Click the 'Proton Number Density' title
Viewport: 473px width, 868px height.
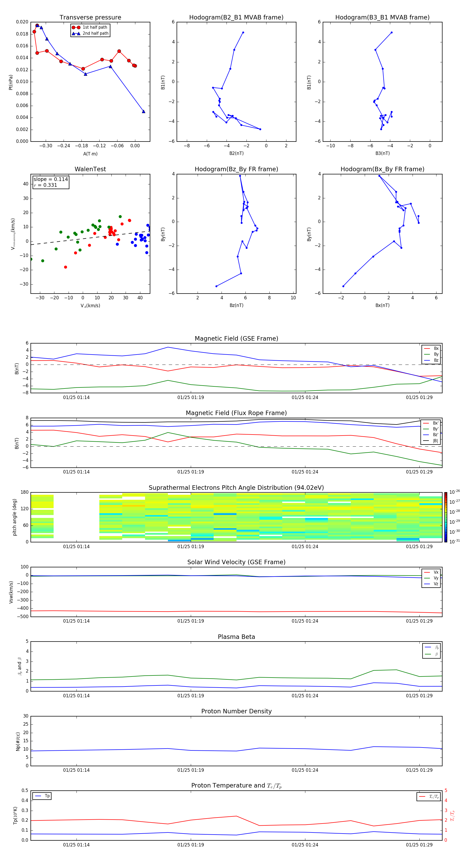[x=236, y=712]
